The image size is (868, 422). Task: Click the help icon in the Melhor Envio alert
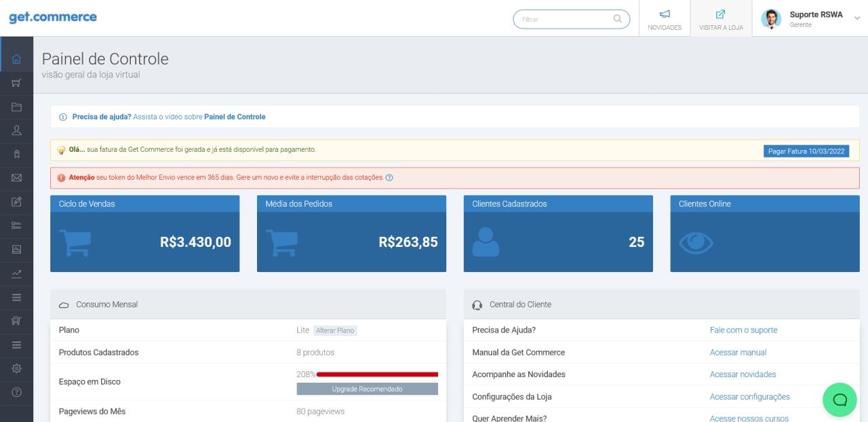click(389, 178)
